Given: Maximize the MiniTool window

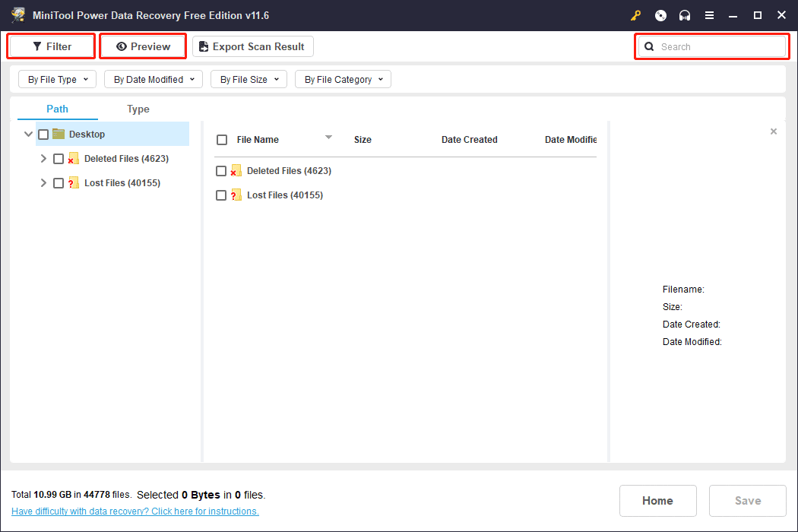Looking at the screenshot, I should (757, 15).
